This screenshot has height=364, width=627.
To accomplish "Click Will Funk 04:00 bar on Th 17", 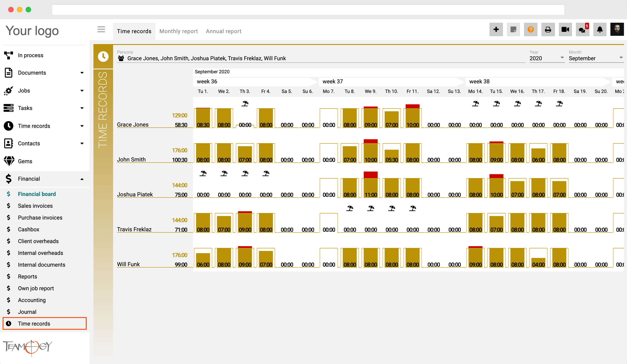I will pos(538,263).
